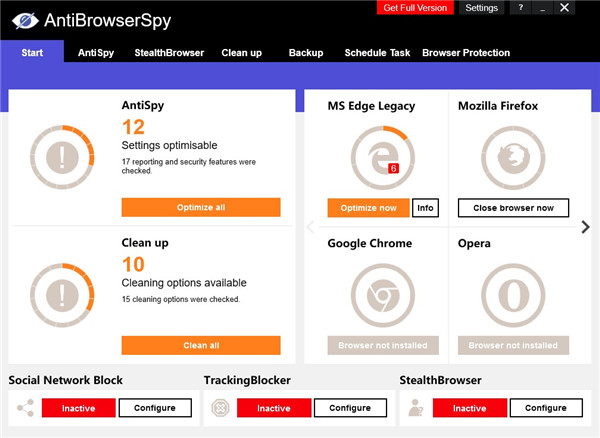Configure Social Network Block
The height and width of the screenshot is (438, 600).
point(155,408)
